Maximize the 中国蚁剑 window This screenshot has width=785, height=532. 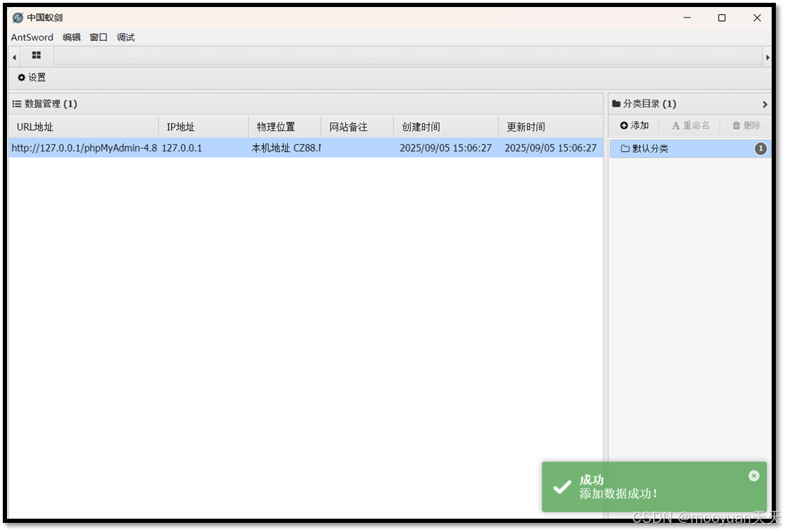[722, 18]
